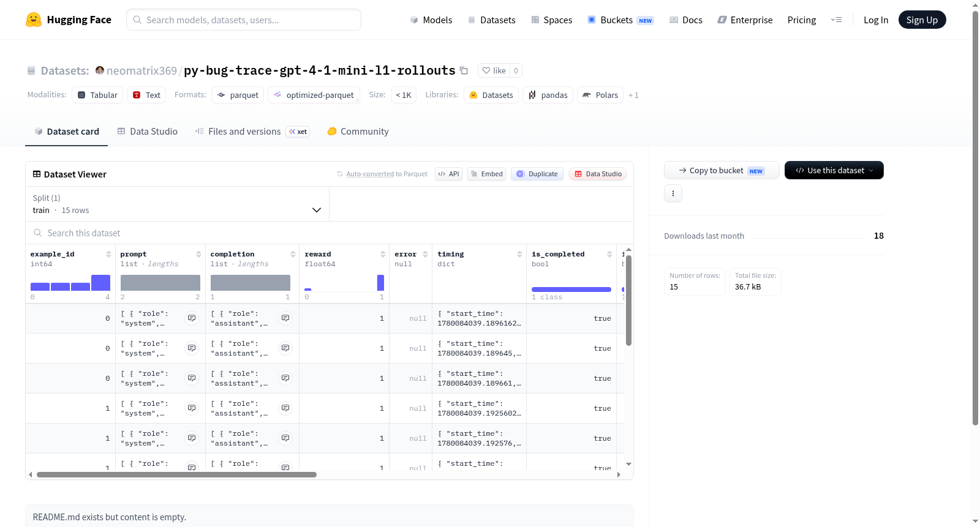The height and width of the screenshot is (527, 980).
Task: Open the Datasets page
Action: [492, 20]
